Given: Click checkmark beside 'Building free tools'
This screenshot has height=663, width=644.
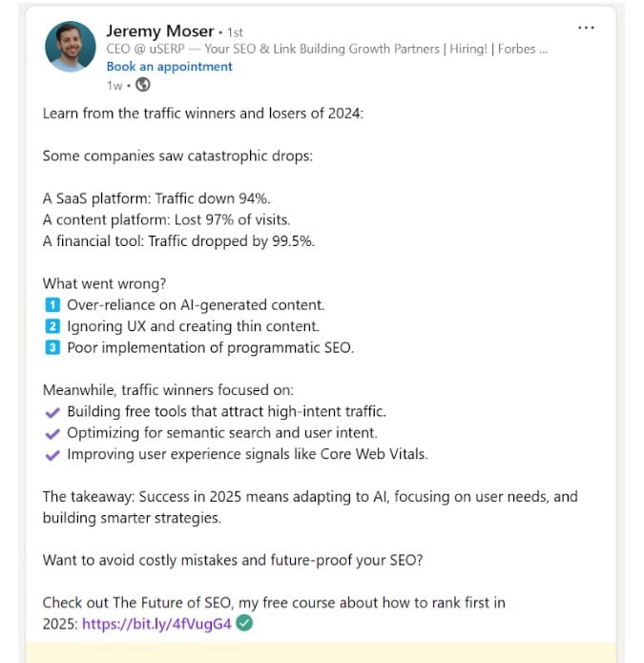Looking at the screenshot, I should pos(52,412).
